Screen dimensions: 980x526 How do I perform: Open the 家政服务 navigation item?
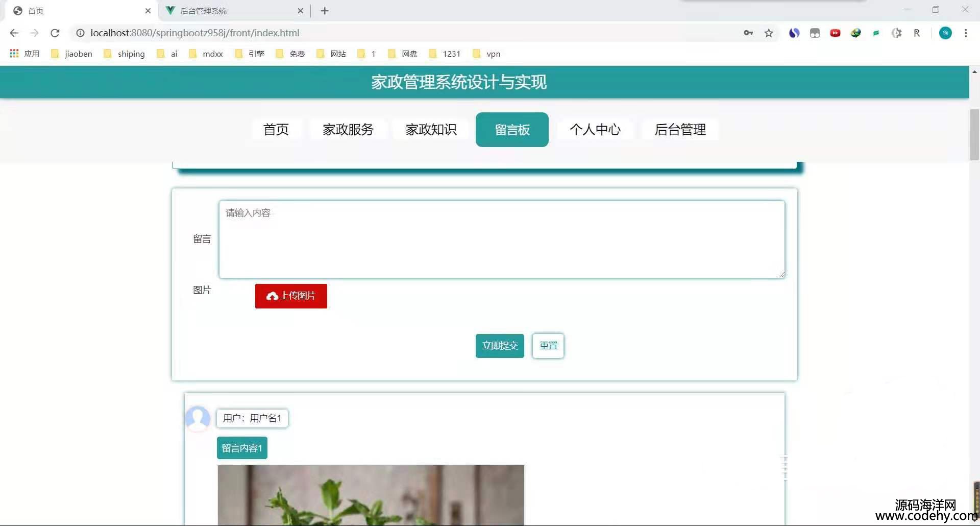coord(348,130)
